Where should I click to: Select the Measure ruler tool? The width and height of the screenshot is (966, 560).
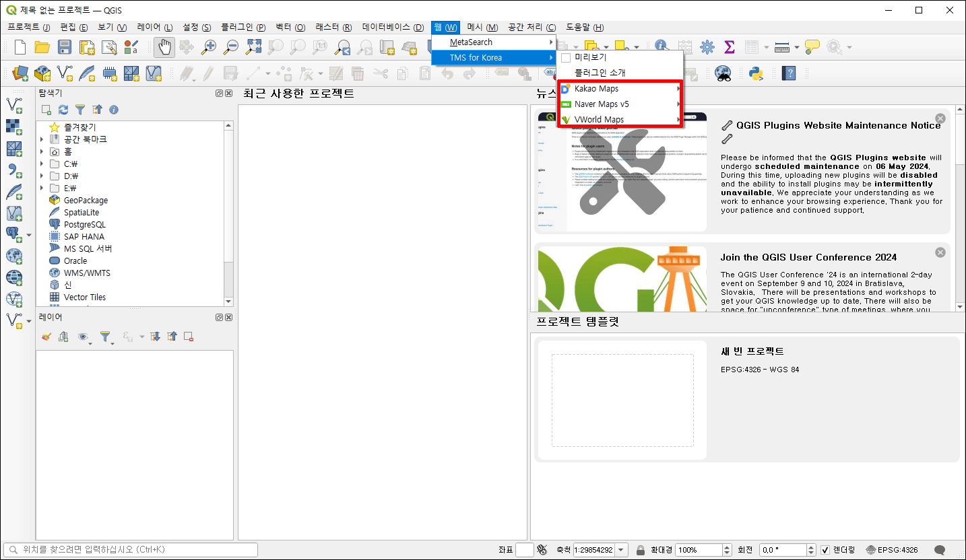coord(781,47)
